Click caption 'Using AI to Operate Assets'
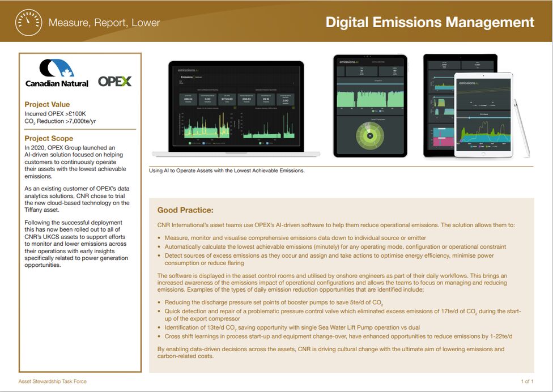The image size is (553, 392). click(x=227, y=171)
